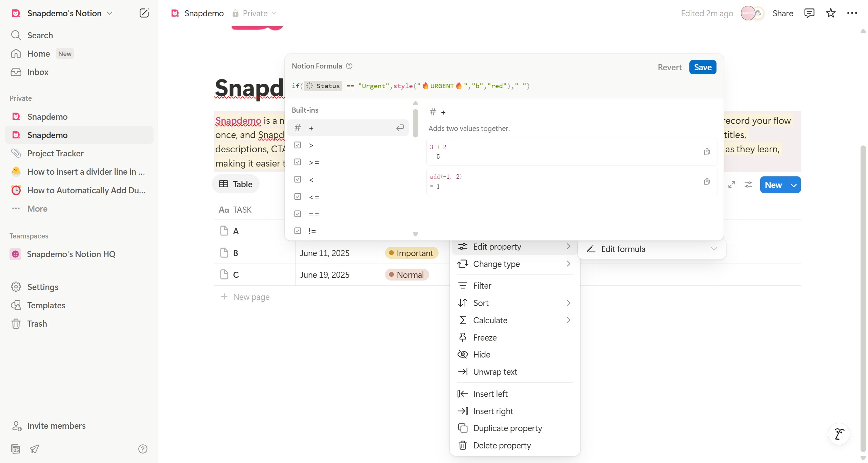Toggle Unwrap text
The image size is (868, 463).
point(514,372)
